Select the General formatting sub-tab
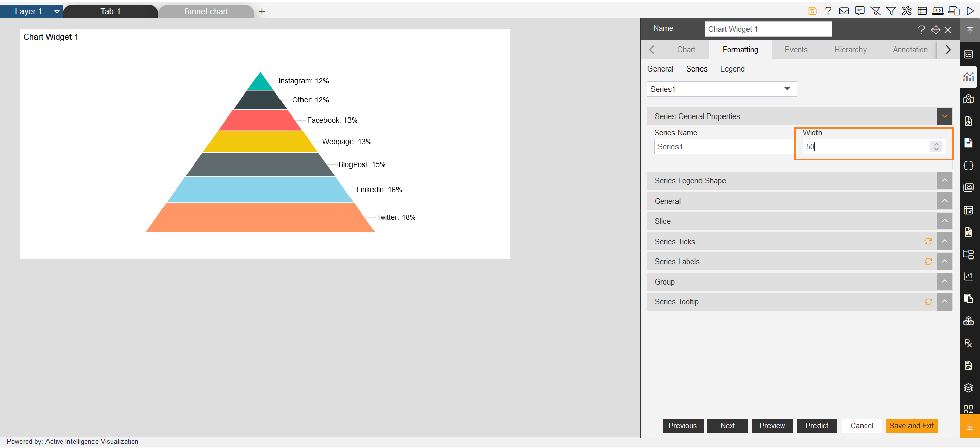980x448 pixels. (660, 69)
